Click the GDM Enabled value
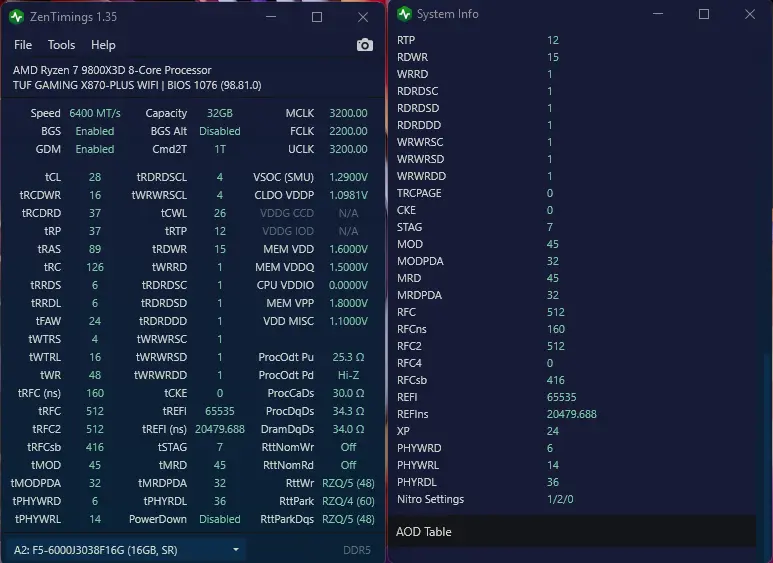The height and width of the screenshot is (563, 773). [95, 149]
